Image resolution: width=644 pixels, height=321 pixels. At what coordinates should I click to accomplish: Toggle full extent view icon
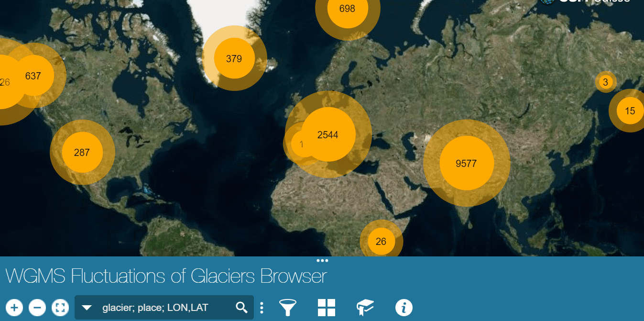pyautogui.click(x=60, y=307)
